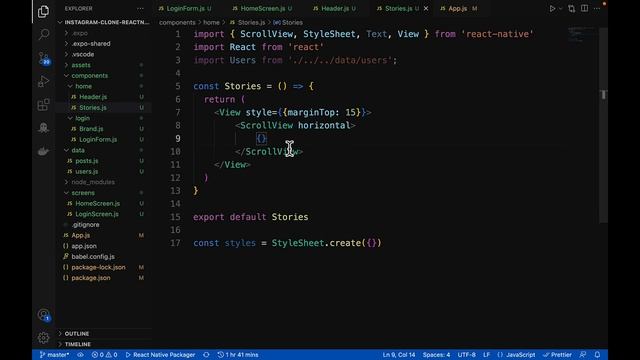640x360 pixels.
Task: Open Source Control view with badge
Action: pos(43,58)
